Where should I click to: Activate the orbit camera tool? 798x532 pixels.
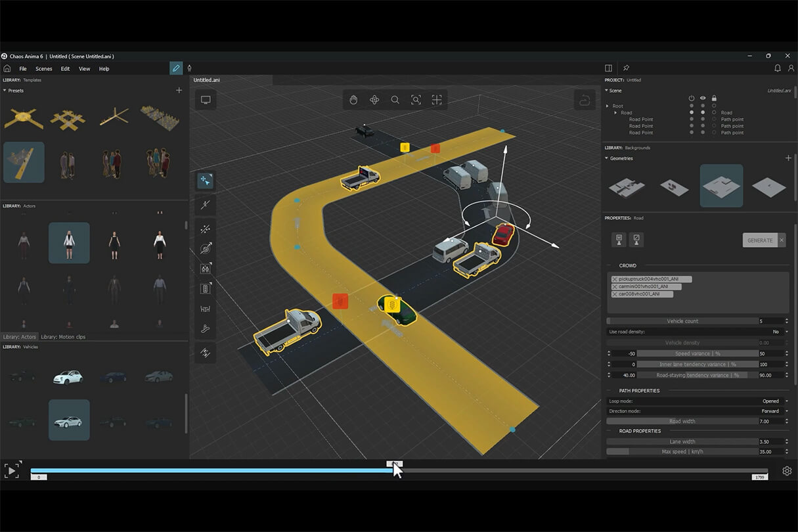(374, 100)
